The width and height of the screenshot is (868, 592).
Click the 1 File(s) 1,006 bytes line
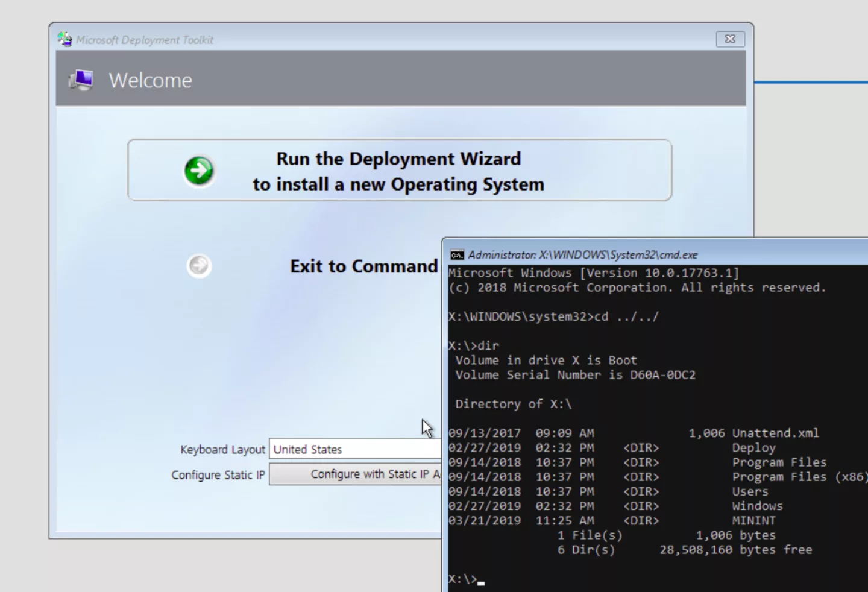click(666, 535)
